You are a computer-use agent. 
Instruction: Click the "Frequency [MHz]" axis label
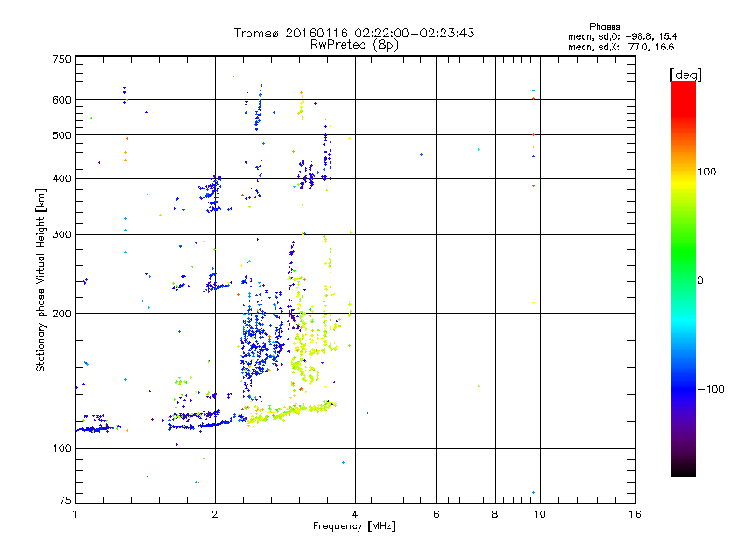[x=354, y=526]
